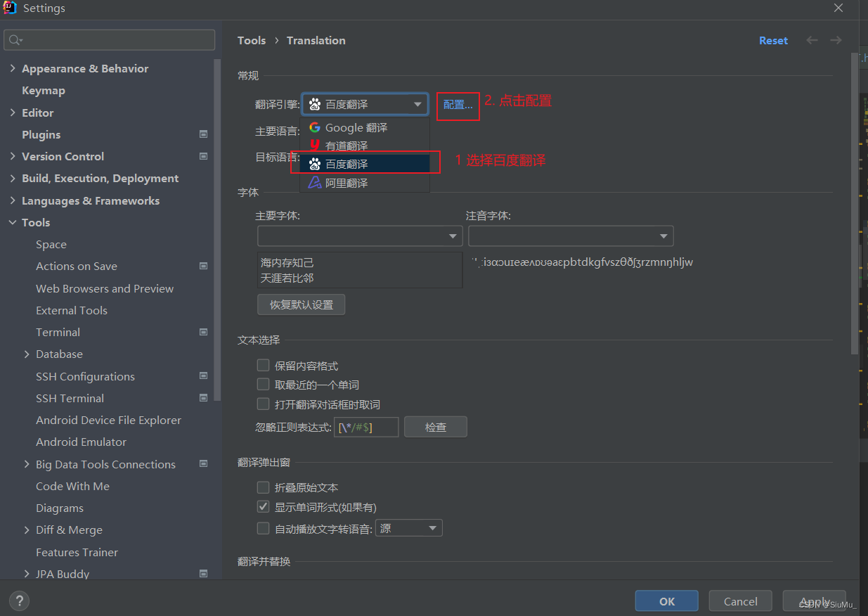Select Google 翻译 from the engine list
Screen dimensions: 868x616
365,127
